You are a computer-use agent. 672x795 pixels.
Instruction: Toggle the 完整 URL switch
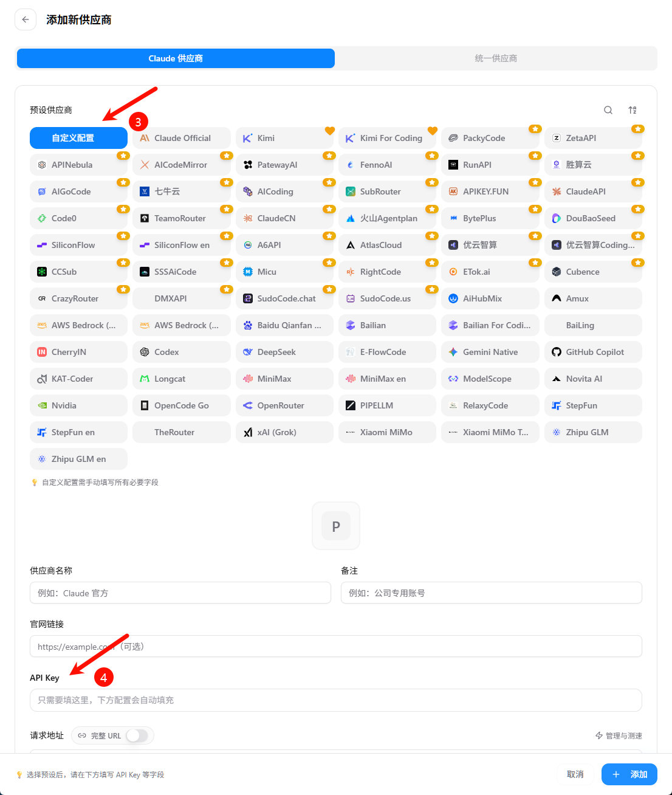(x=137, y=735)
